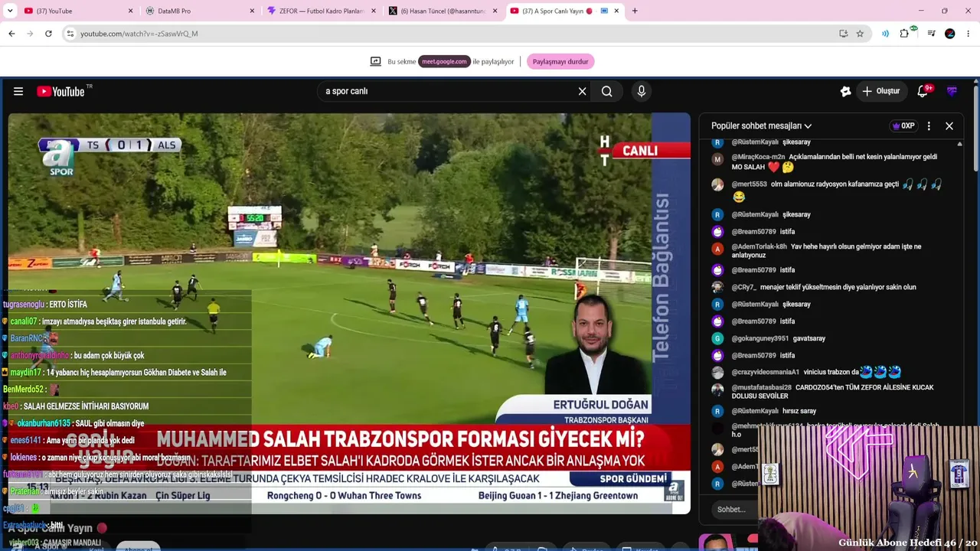Viewport: 980px width, 551px height.
Task: Go back to the previous page
Action: coord(11,34)
